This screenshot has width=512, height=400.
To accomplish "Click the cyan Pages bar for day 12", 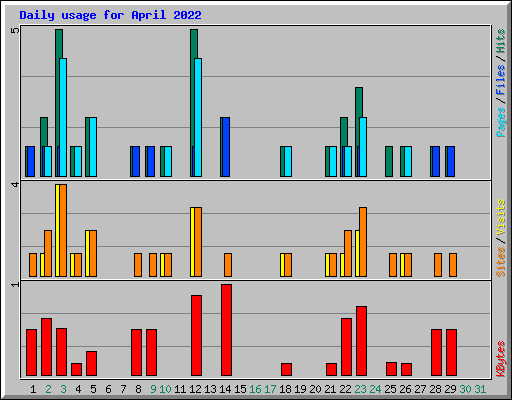I will (x=198, y=117).
